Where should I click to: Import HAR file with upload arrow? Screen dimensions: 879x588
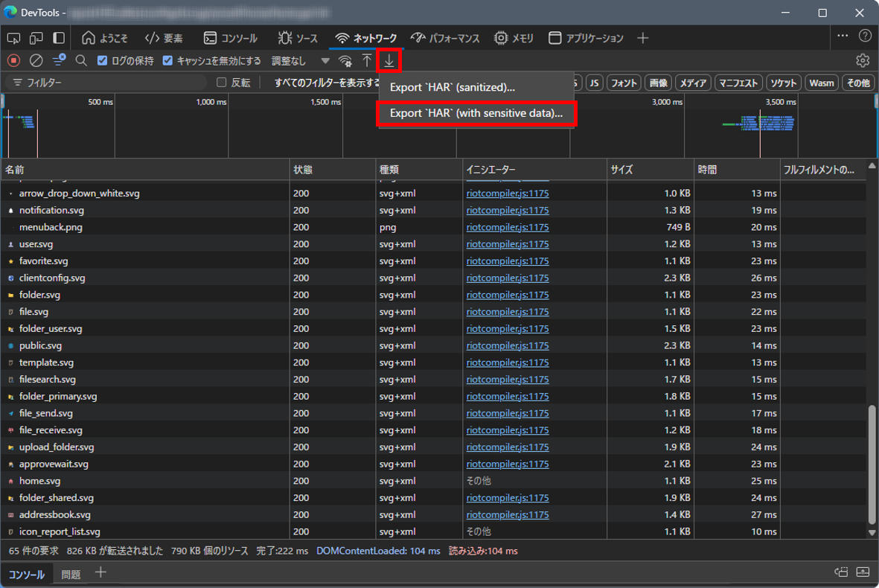(367, 60)
